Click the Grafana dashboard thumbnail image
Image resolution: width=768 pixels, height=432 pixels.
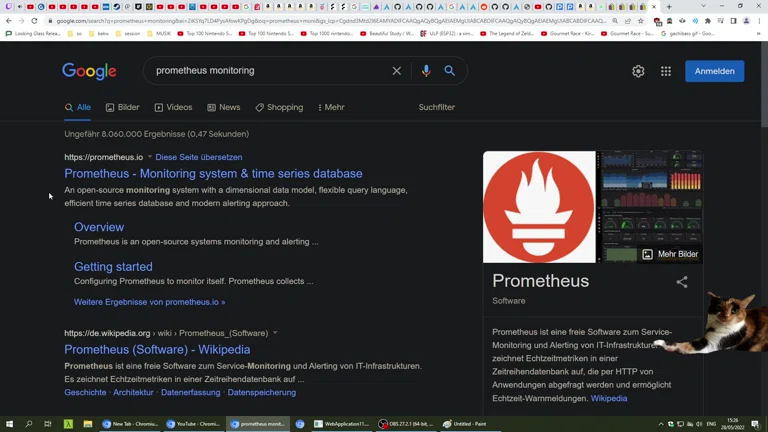(650, 179)
